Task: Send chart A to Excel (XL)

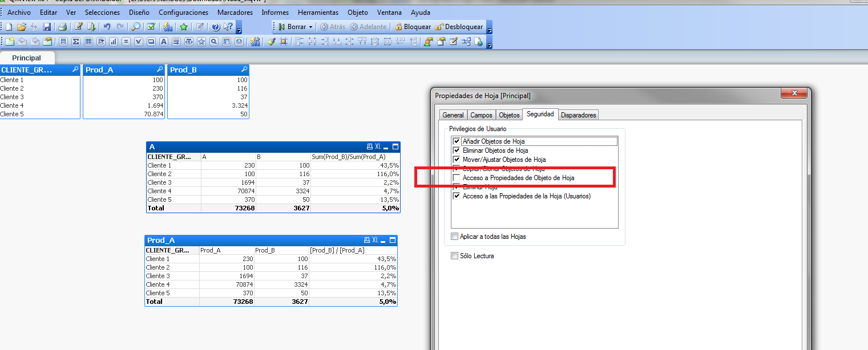Action: click(x=378, y=146)
